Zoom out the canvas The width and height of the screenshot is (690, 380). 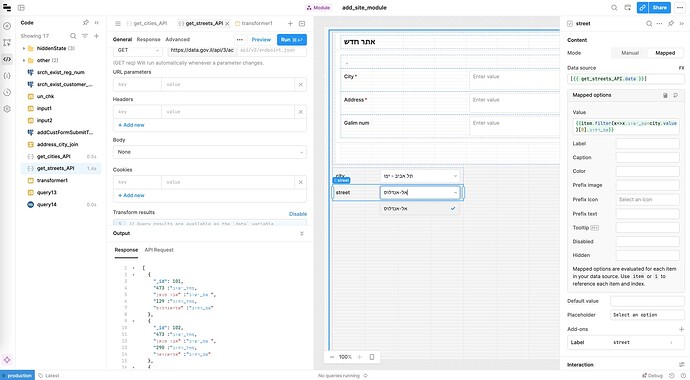point(332,357)
